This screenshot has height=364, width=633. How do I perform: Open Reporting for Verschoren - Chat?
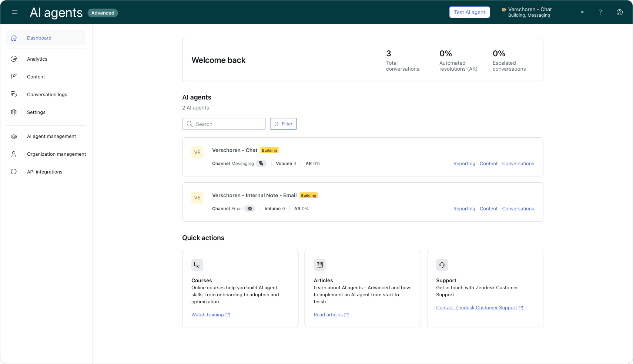464,164
